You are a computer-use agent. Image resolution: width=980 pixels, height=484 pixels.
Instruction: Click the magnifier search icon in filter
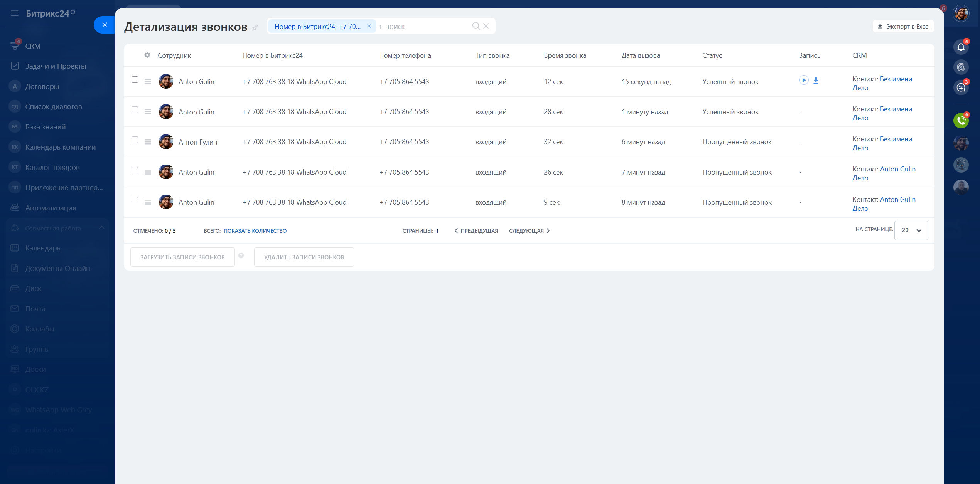(x=476, y=26)
